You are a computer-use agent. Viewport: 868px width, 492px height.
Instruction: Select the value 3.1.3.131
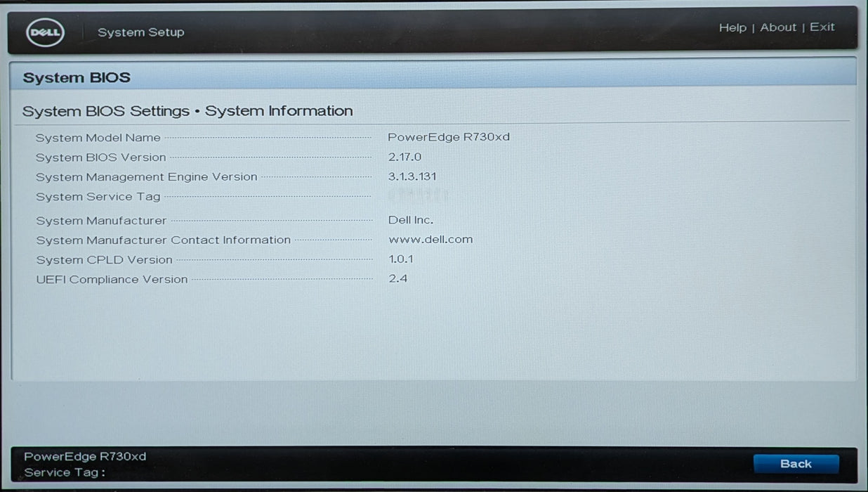412,176
